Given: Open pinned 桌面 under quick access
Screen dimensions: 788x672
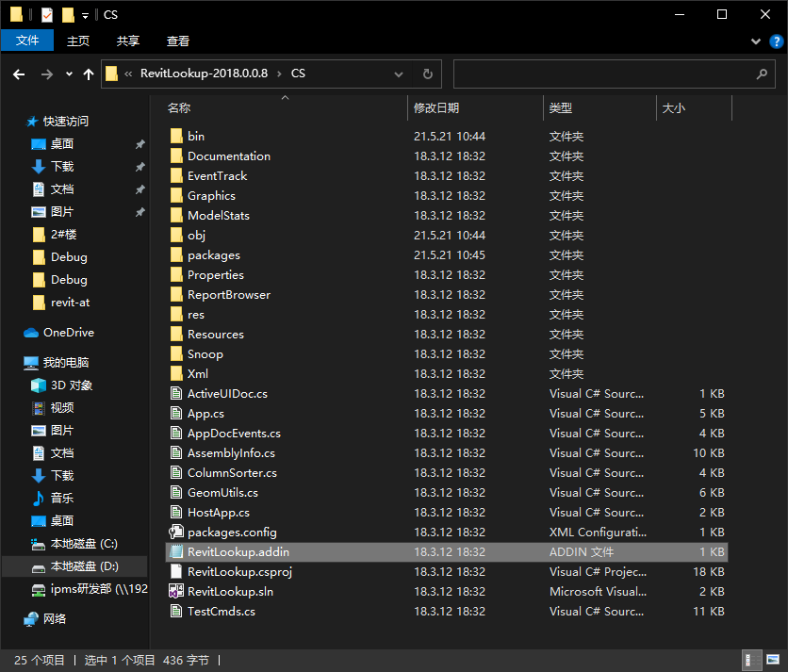Looking at the screenshot, I should tap(62, 144).
